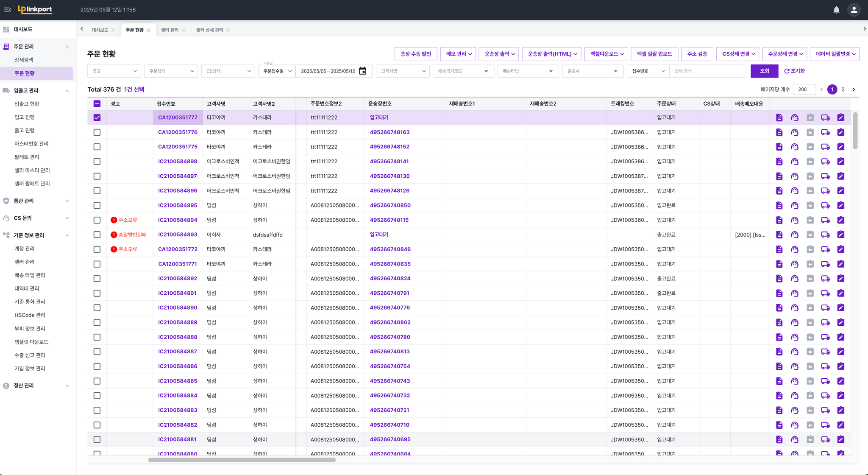
Task: Switch to the 대시보드 tab
Action: click(100, 30)
